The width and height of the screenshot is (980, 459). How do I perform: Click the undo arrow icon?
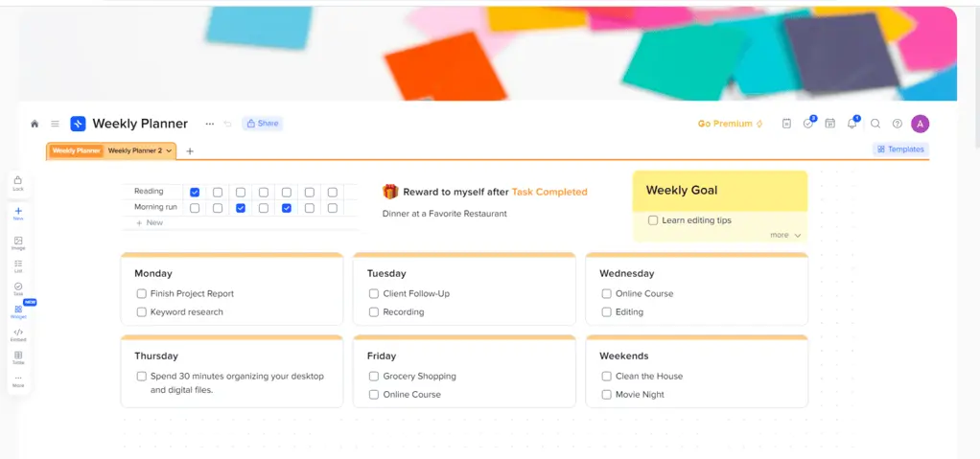pos(227,124)
